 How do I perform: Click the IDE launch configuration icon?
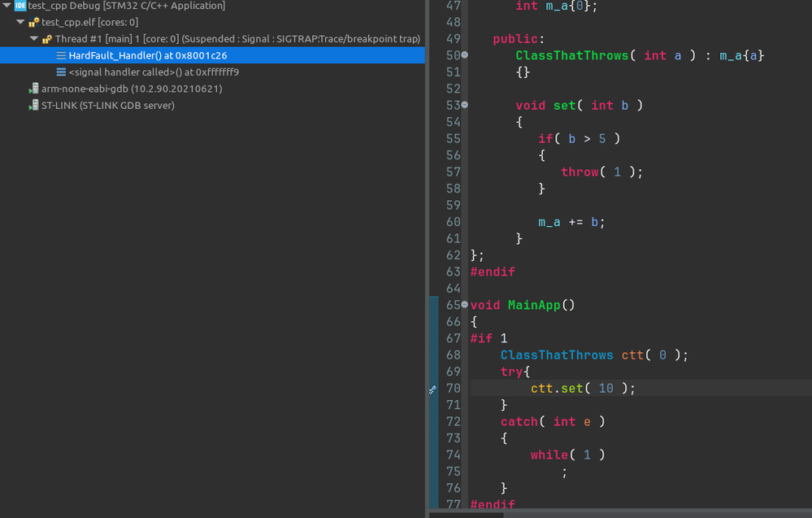pyautogui.click(x=20, y=6)
